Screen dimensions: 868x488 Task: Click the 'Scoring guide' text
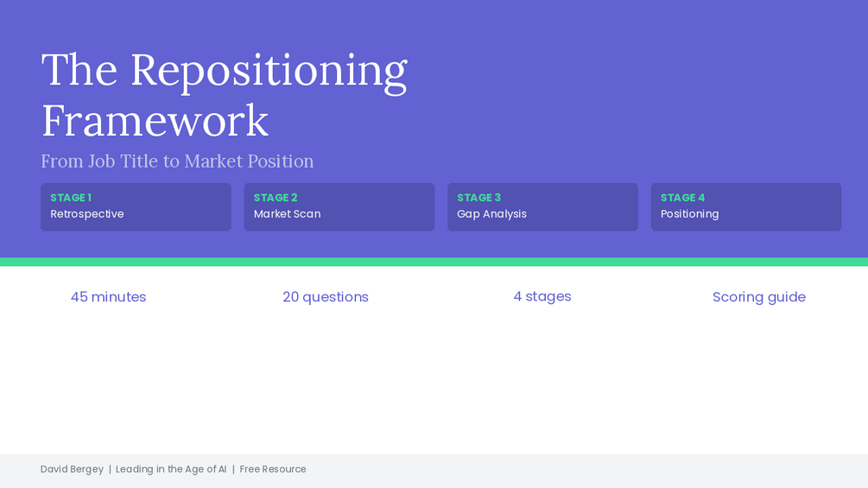tap(759, 297)
